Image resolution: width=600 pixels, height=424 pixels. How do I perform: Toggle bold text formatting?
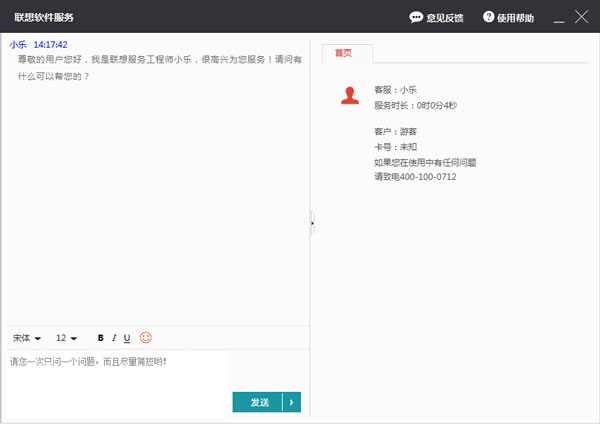[x=101, y=338]
